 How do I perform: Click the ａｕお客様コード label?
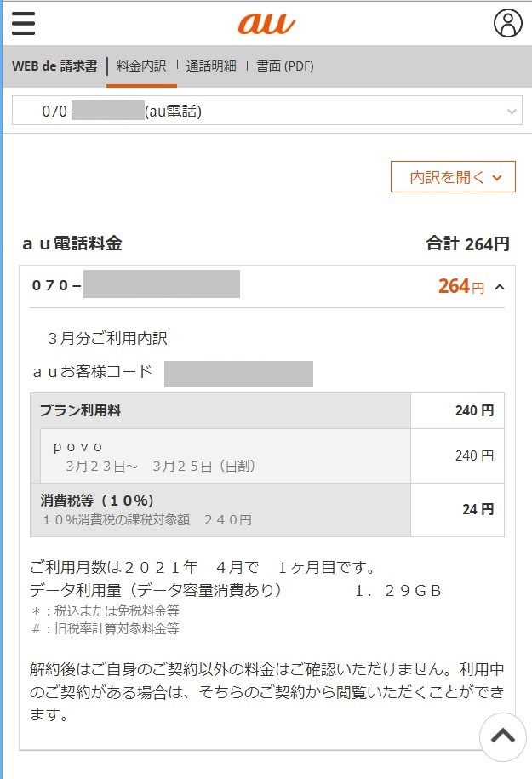pyautogui.click(x=93, y=371)
